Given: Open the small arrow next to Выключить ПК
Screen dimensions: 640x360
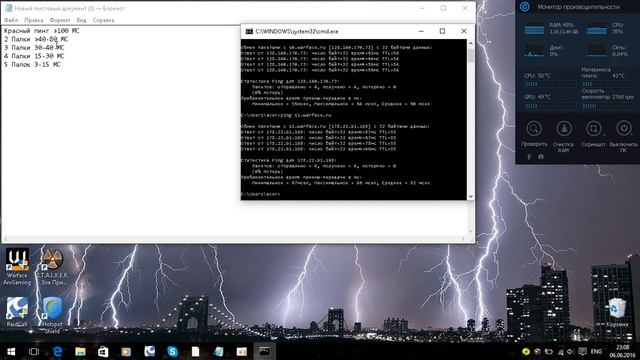Looking at the screenshot, I should pyautogui.click(x=633, y=135).
